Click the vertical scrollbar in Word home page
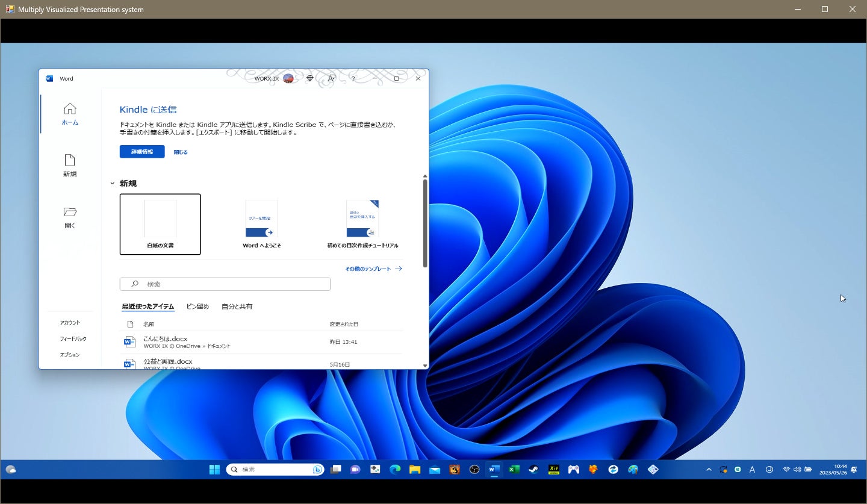 point(425,223)
